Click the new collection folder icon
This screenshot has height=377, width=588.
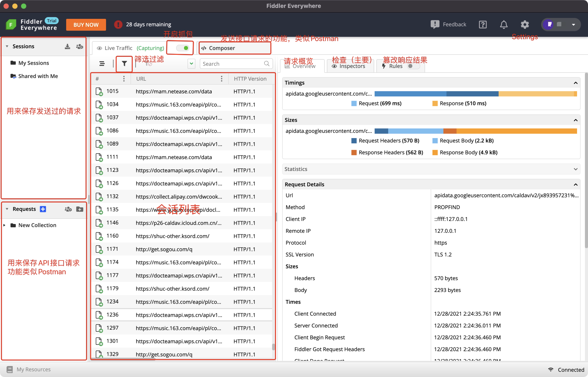pyautogui.click(x=80, y=209)
